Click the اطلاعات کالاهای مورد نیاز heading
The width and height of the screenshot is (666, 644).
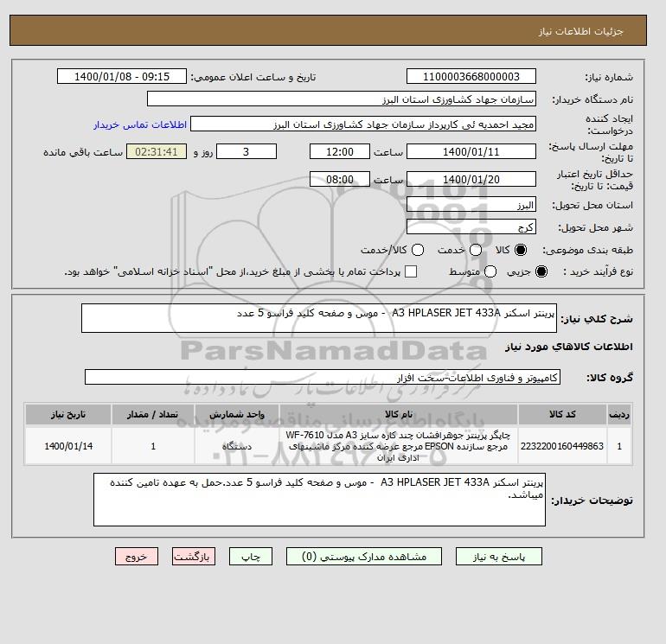click(569, 347)
